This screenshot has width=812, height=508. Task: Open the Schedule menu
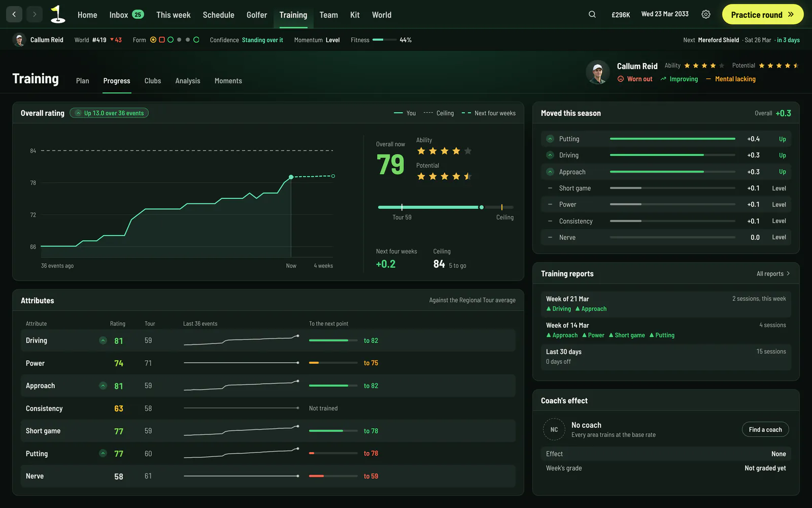[219, 15]
